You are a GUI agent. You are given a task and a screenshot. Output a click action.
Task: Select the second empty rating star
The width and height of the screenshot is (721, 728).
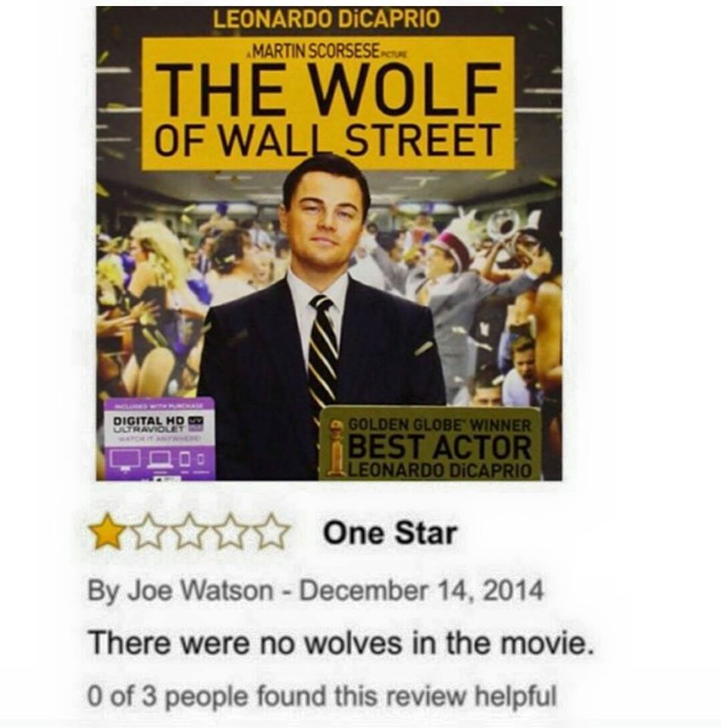point(149,532)
